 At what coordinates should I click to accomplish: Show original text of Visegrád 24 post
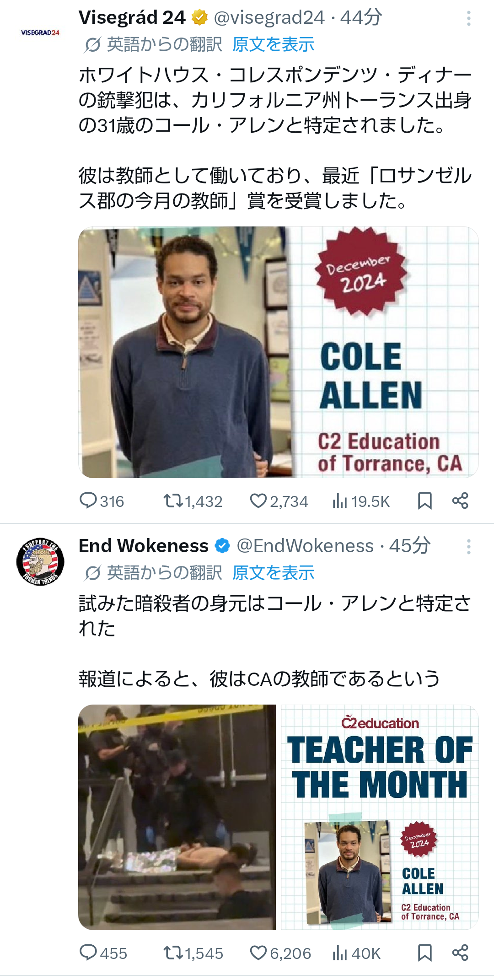tap(273, 44)
